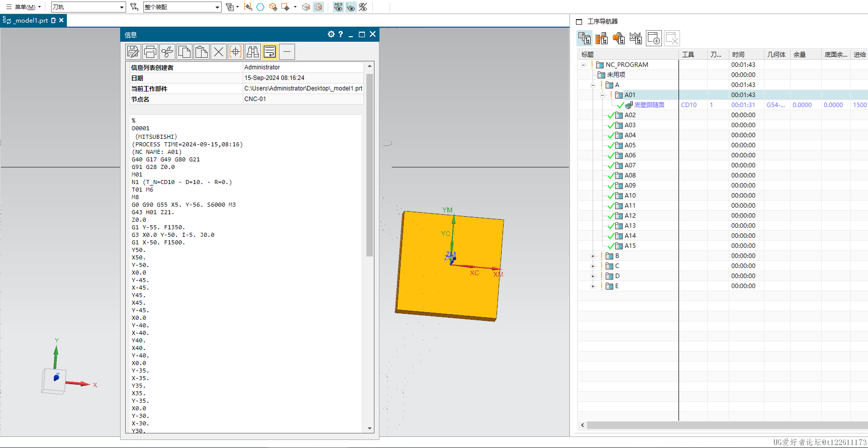868x448 pixels.
Task: Toggle the green axis eye visibility icon
Action: coord(351,7)
